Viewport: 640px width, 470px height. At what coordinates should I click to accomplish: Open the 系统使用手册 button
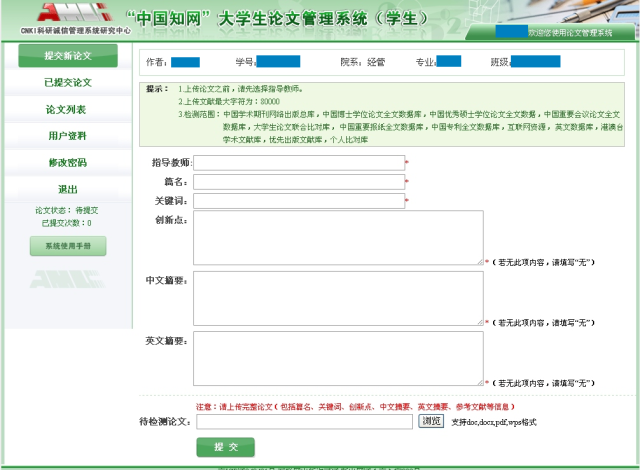click(x=68, y=246)
